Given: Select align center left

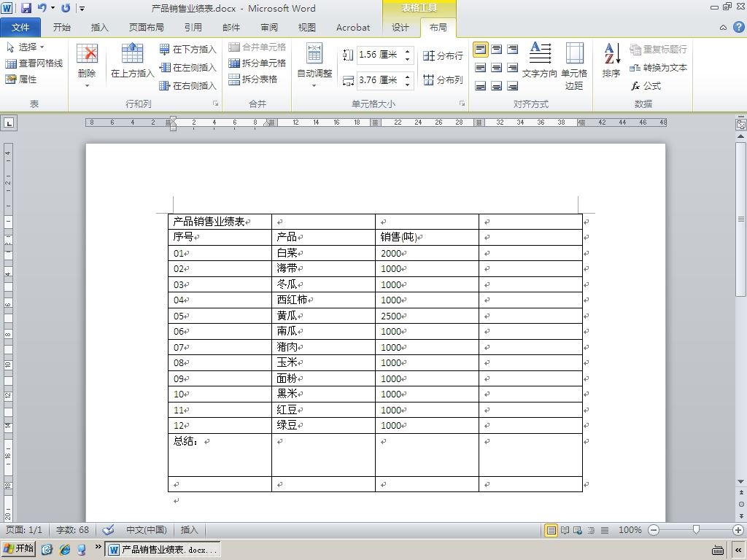Looking at the screenshot, I should click(480, 68).
